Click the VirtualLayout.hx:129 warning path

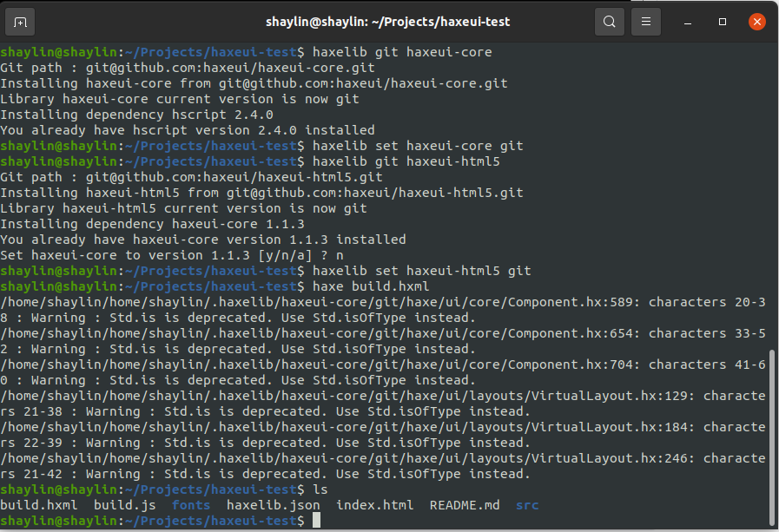point(347,395)
